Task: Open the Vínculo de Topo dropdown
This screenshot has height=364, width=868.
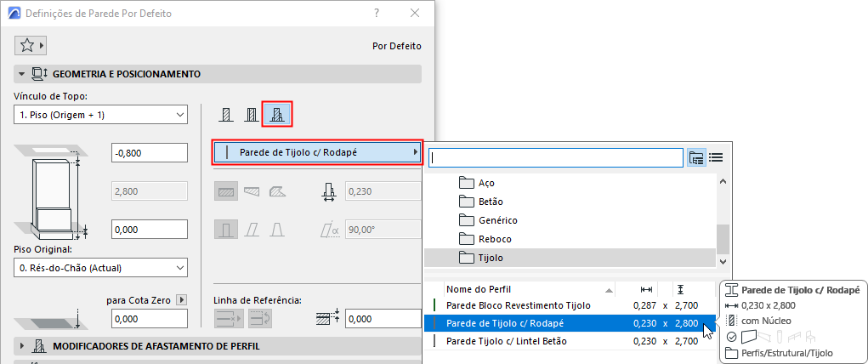Action: [101, 114]
